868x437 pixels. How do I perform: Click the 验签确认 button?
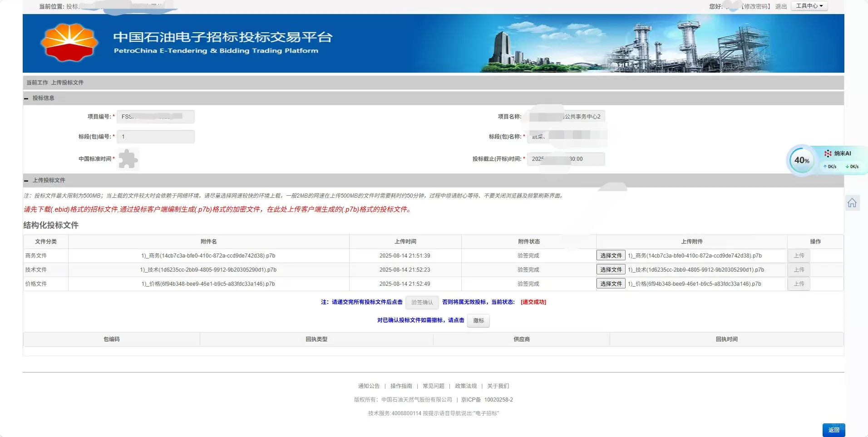[x=422, y=303]
